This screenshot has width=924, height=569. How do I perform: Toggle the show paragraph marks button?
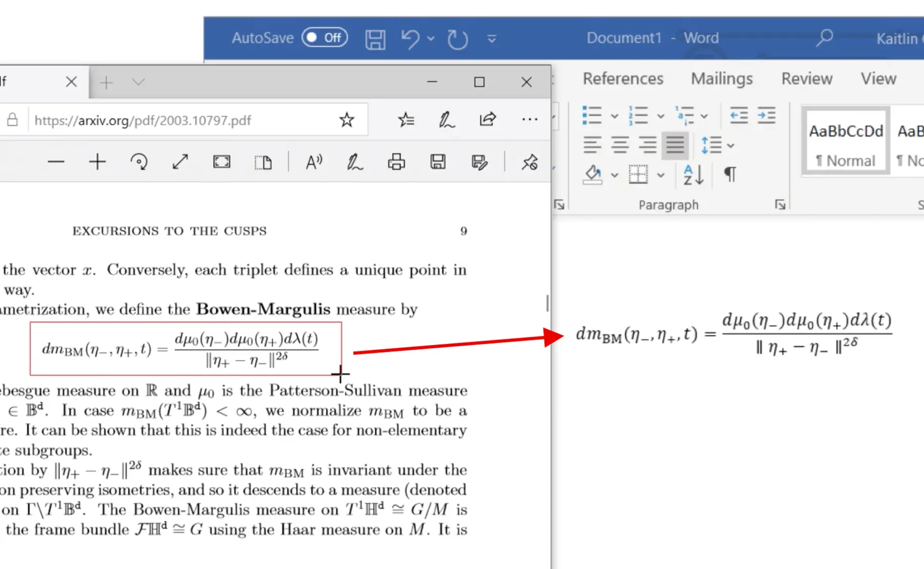pos(730,175)
